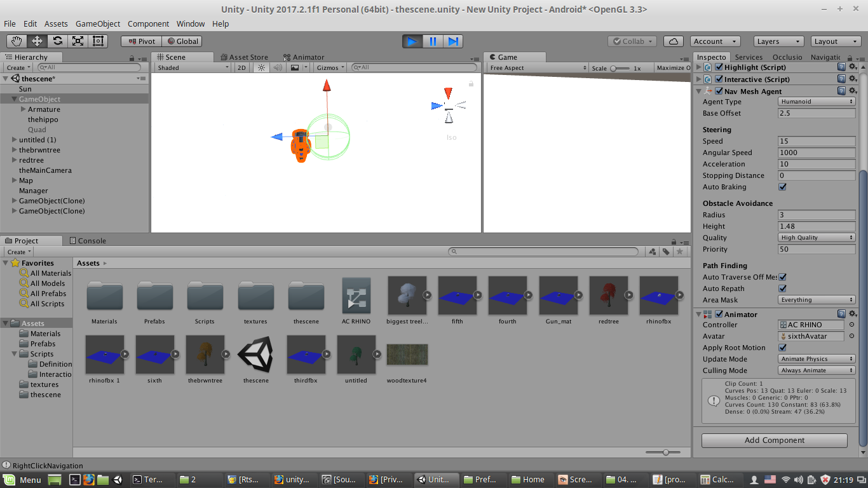The width and height of the screenshot is (868, 488).
Task: Uncheck Auto Traverse Off Mesh Link
Action: pos(782,277)
